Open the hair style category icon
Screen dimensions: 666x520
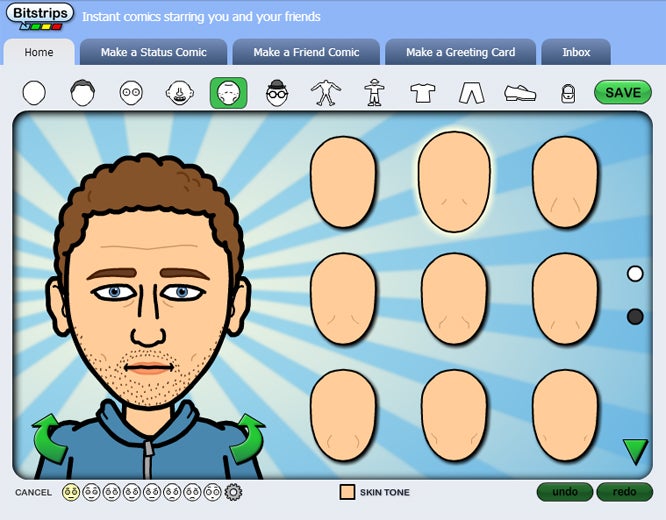[82, 93]
